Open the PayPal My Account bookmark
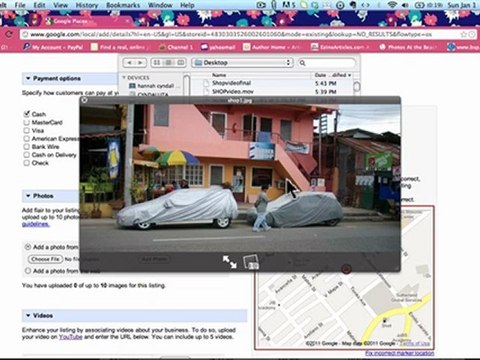Viewport: 480px width, 360px height. pyautogui.click(x=53, y=47)
